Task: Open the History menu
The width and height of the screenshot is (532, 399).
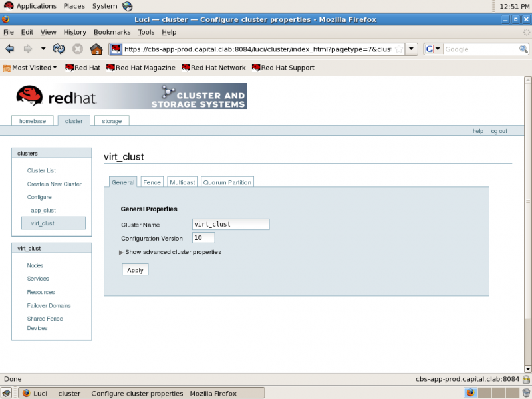Action: pos(75,32)
